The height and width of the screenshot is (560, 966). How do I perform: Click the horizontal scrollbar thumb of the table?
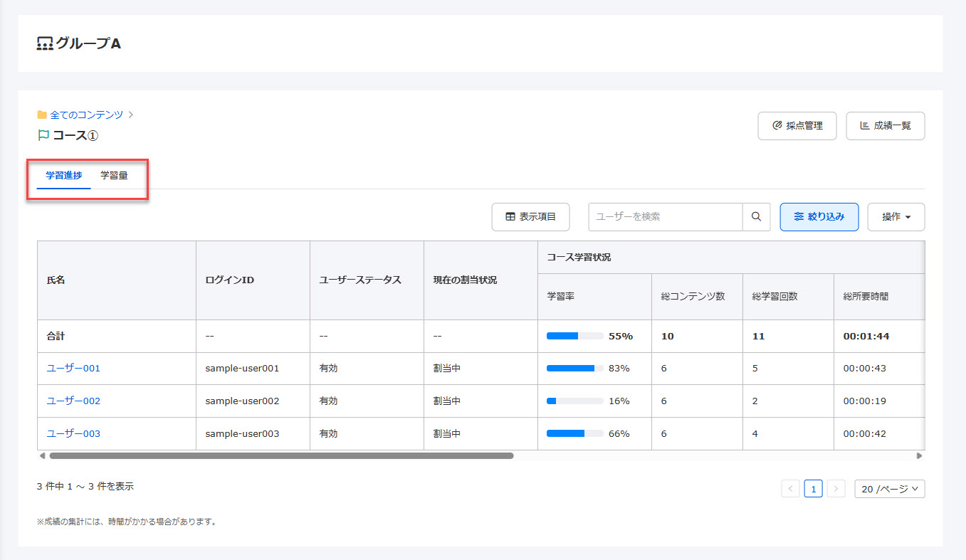281,455
